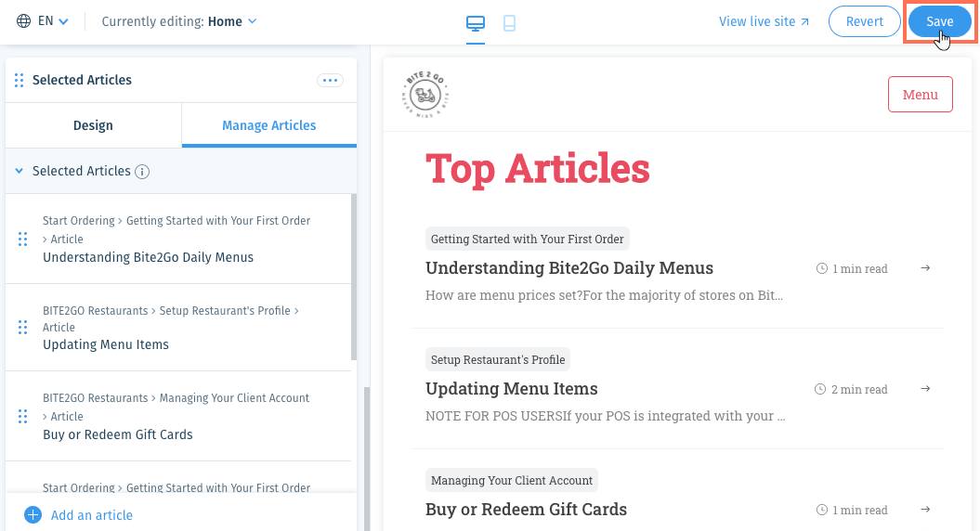The width and height of the screenshot is (980, 531).
Task: Switch to mobile view icon
Action: 509,24
